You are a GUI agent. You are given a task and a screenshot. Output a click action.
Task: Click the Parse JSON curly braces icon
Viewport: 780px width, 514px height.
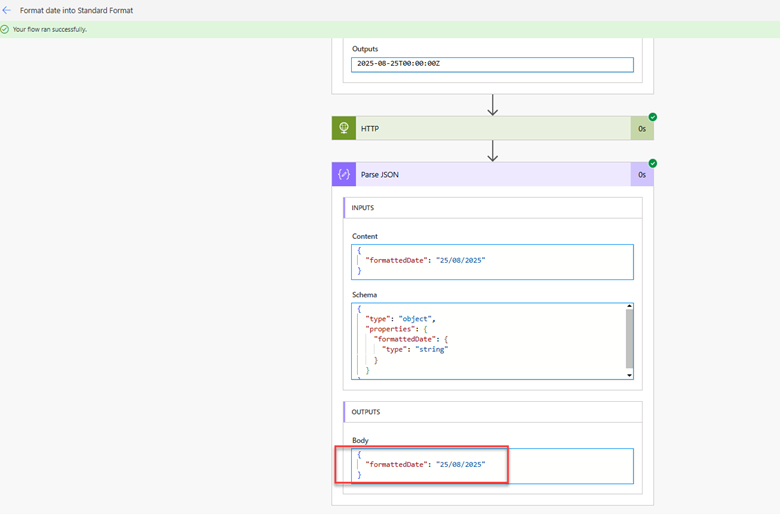tap(344, 174)
